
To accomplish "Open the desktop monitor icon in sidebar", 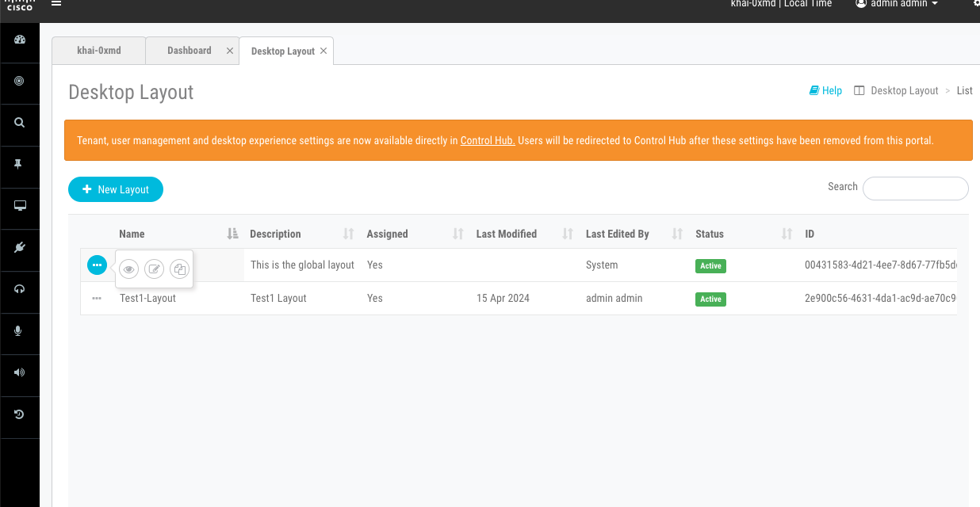I will [18, 208].
